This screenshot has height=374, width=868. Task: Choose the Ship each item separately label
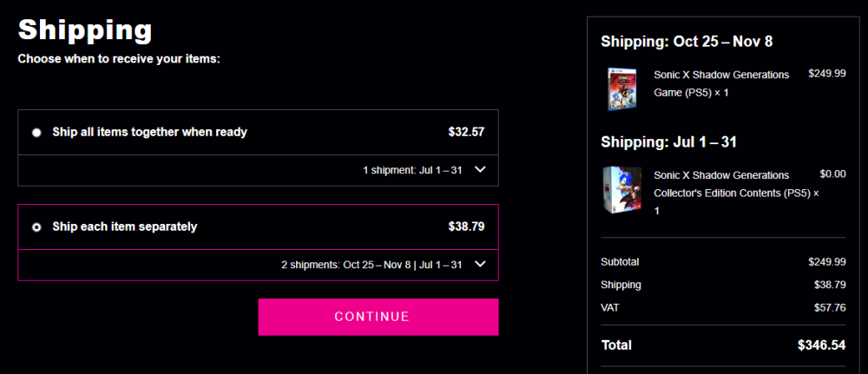[124, 226]
